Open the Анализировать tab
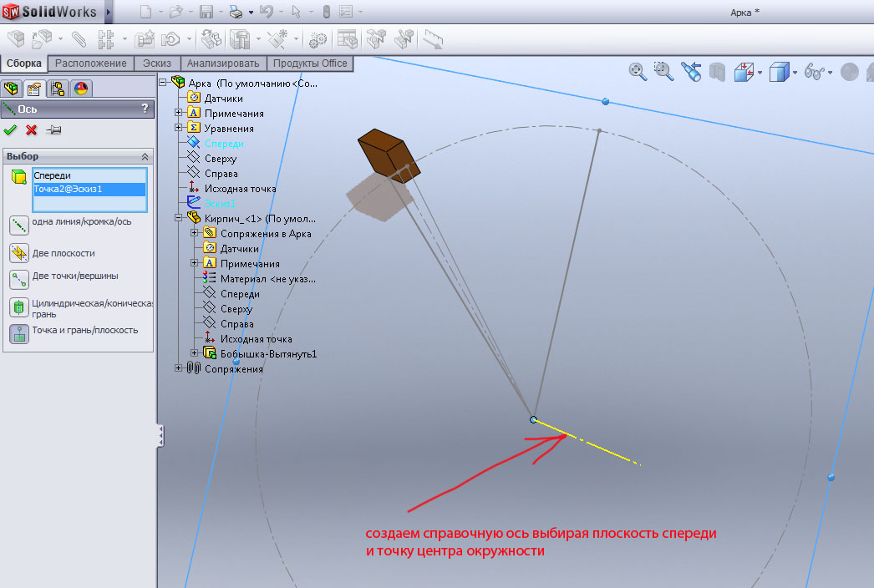Viewport: 874px width, 588px height. tap(226, 63)
